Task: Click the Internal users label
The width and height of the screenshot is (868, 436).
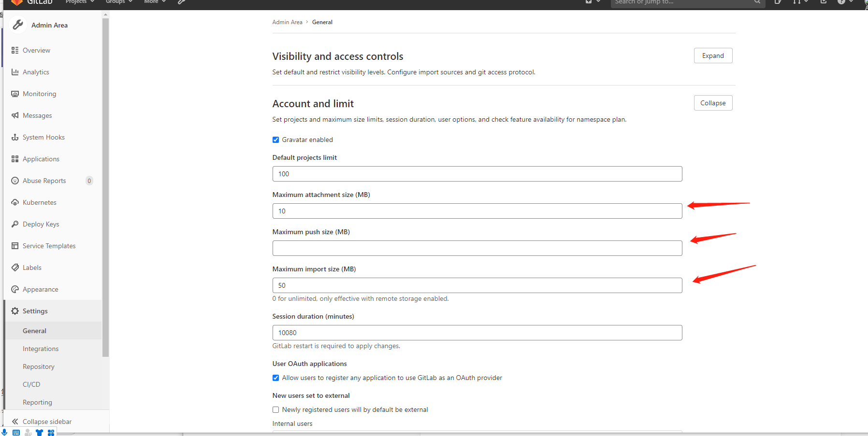Action: click(292, 424)
